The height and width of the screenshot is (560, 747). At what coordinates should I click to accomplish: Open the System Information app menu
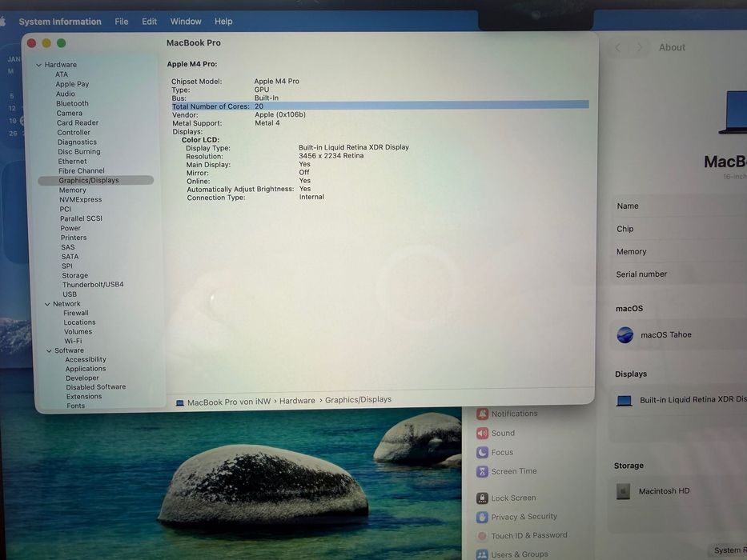60,22
